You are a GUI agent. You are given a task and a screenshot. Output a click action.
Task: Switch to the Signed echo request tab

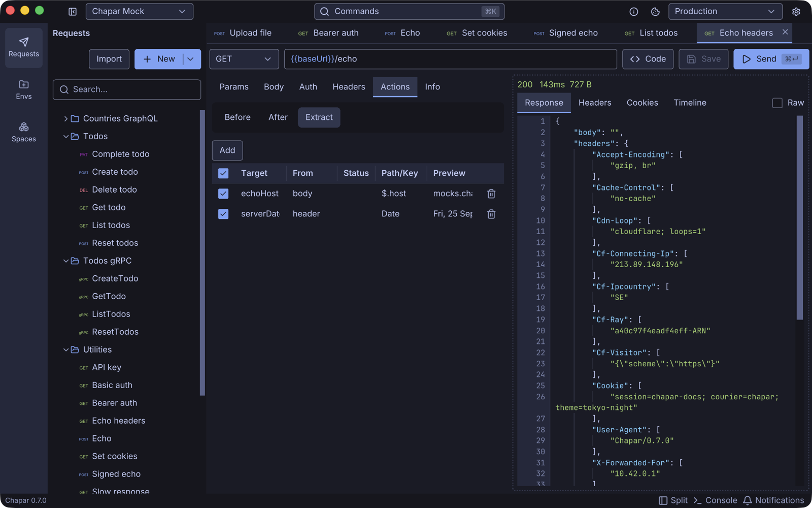pyautogui.click(x=566, y=33)
